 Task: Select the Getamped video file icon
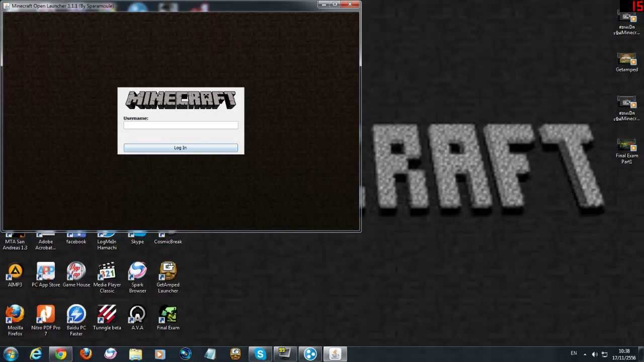[627, 62]
